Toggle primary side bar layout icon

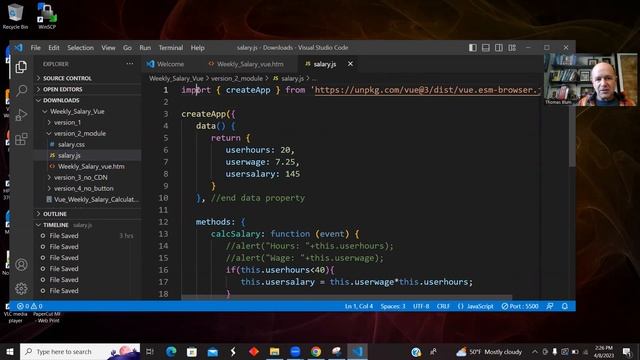473,48
